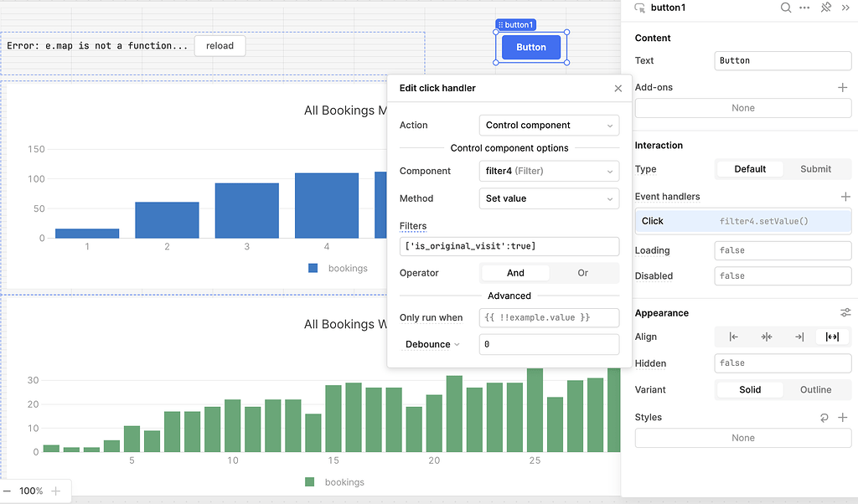Click the search icon in inspector header
The image size is (858, 504).
click(786, 8)
